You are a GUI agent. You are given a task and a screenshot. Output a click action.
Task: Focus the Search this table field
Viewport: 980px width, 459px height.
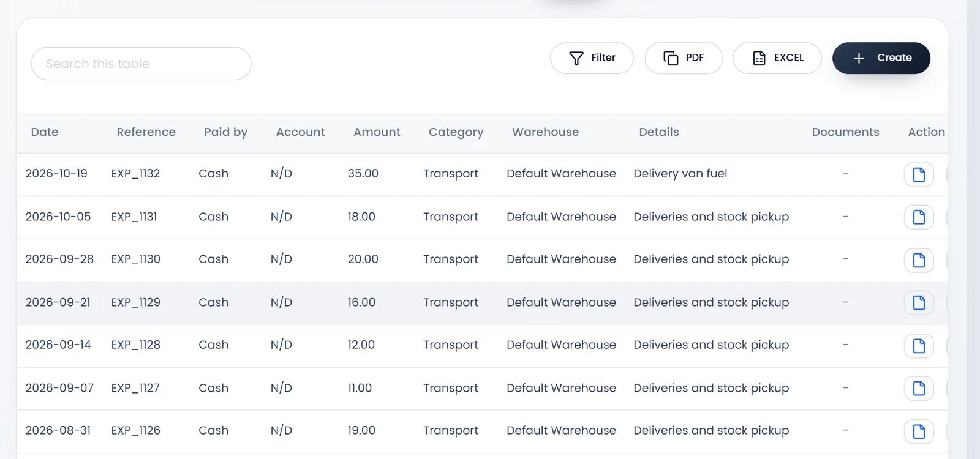(x=141, y=64)
